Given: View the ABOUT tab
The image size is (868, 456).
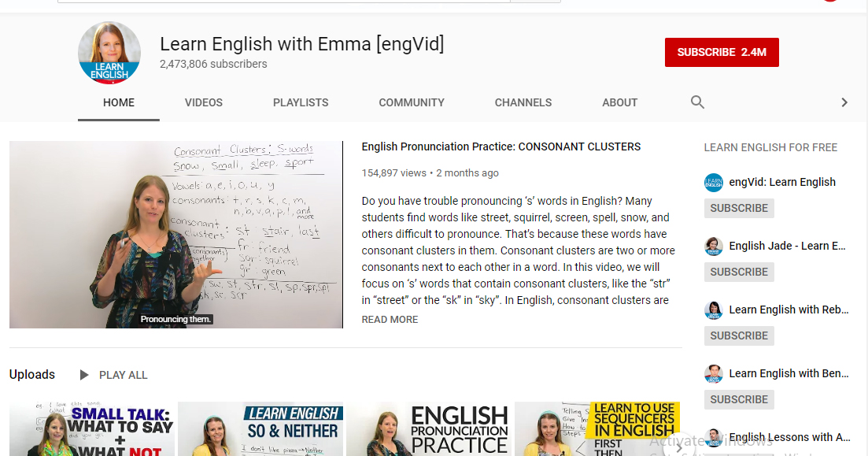Looking at the screenshot, I should point(619,102).
